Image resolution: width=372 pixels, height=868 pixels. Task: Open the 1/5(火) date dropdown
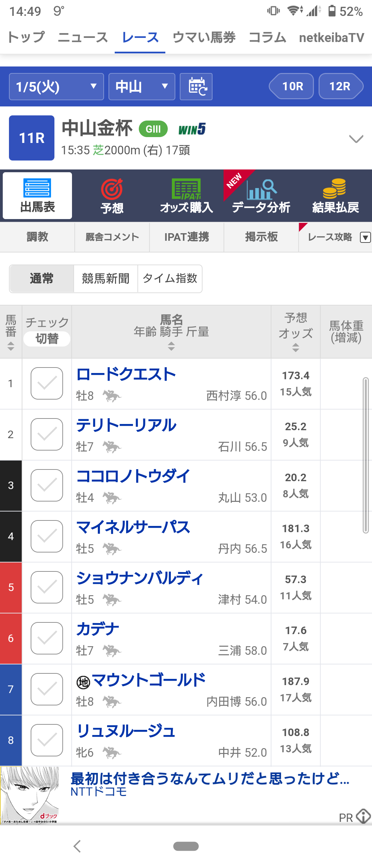click(56, 86)
